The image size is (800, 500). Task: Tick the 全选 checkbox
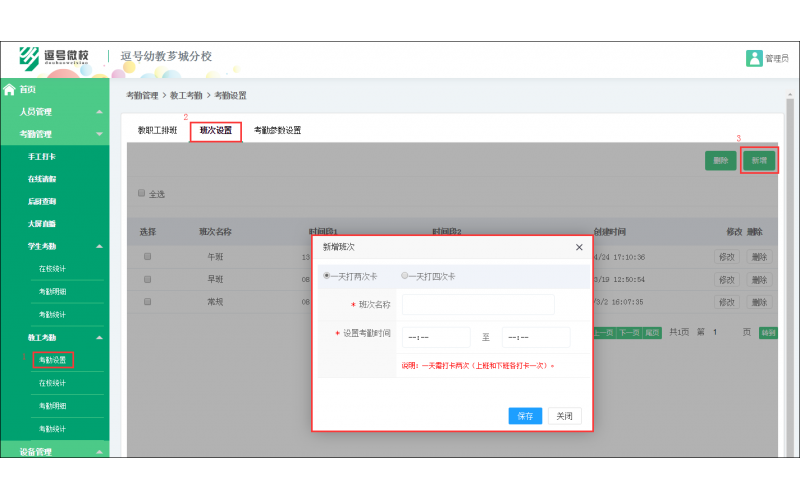(x=141, y=193)
